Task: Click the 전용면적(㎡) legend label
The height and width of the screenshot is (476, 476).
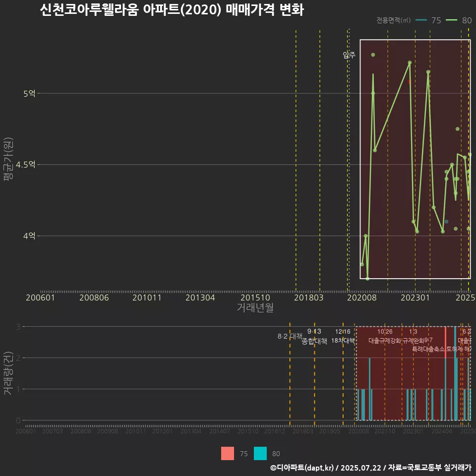Action: tap(393, 20)
